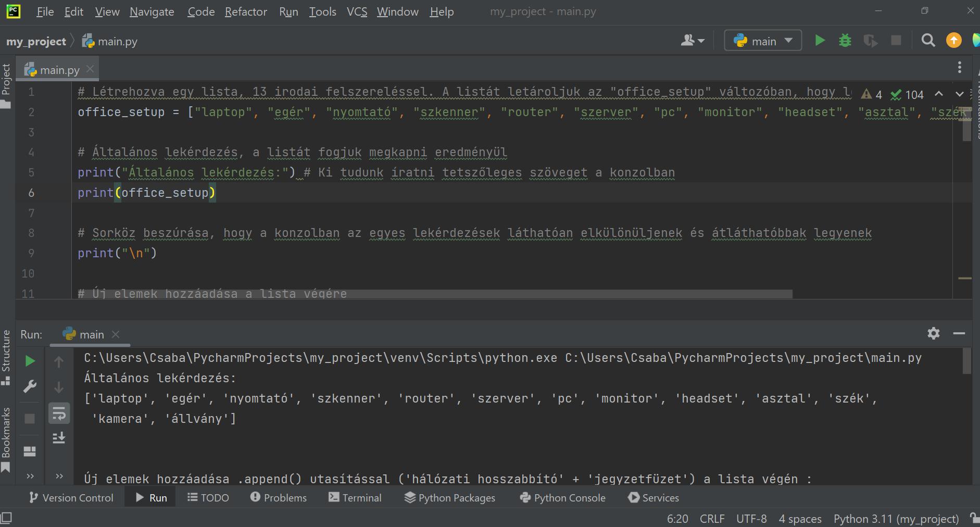Open the main run configuration dropdown
Image resolution: width=980 pixels, height=527 pixels.
pyautogui.click(x=762, y=40)
